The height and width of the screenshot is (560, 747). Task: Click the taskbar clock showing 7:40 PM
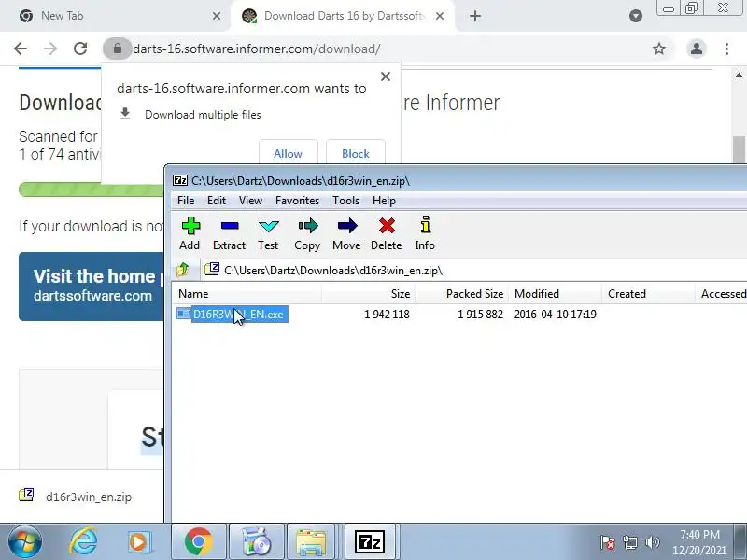(699, 542)
